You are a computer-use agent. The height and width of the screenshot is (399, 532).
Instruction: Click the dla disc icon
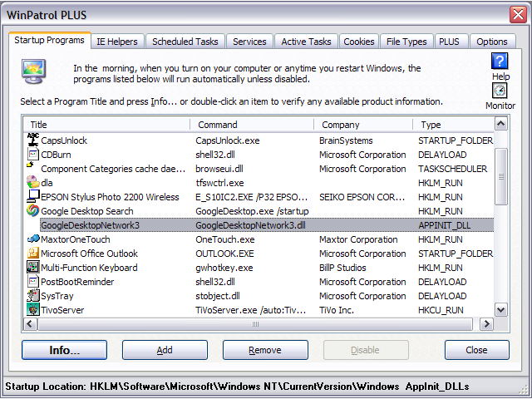[33, 182]
